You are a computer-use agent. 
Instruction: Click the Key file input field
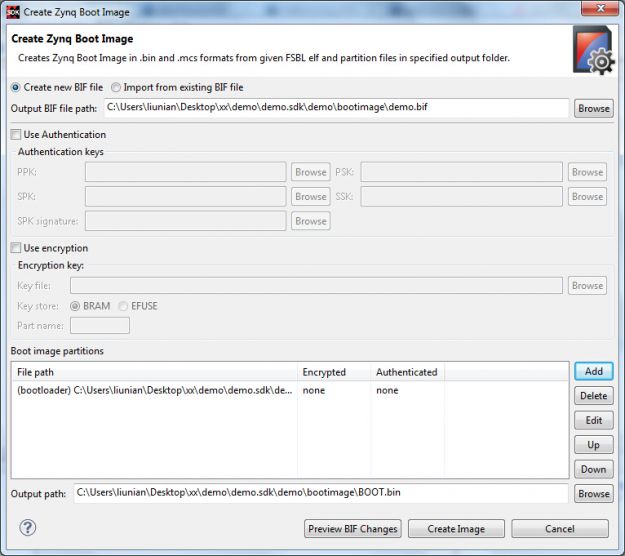point(316,285)
